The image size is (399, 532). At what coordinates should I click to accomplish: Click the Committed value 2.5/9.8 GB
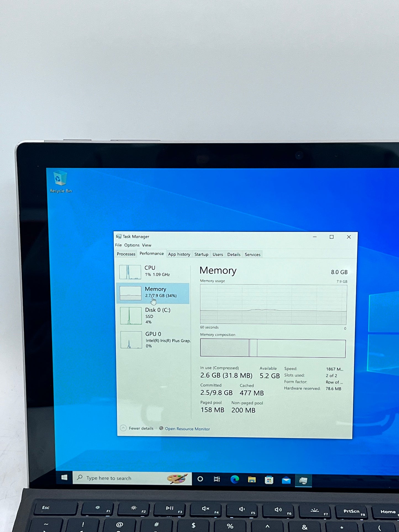[x=216, y=393]
